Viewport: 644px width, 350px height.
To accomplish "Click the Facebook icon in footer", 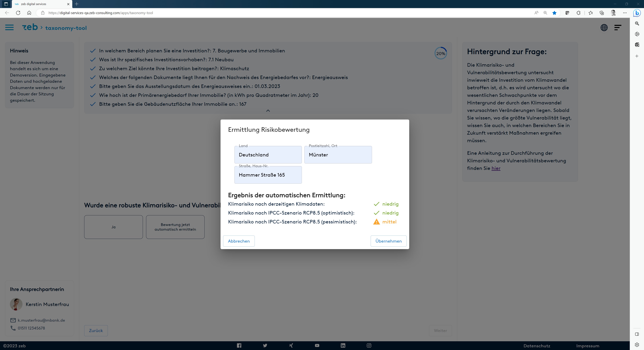I will point(239,345).
